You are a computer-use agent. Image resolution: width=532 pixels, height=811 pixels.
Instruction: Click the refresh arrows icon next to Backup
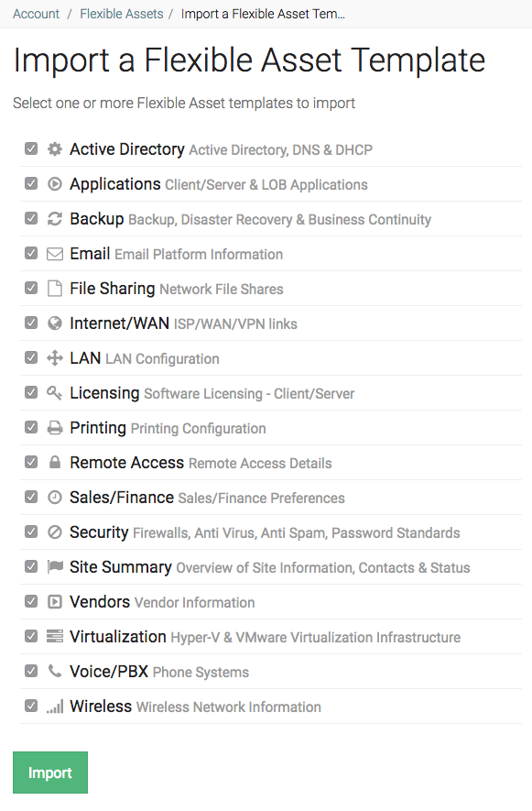55,219
